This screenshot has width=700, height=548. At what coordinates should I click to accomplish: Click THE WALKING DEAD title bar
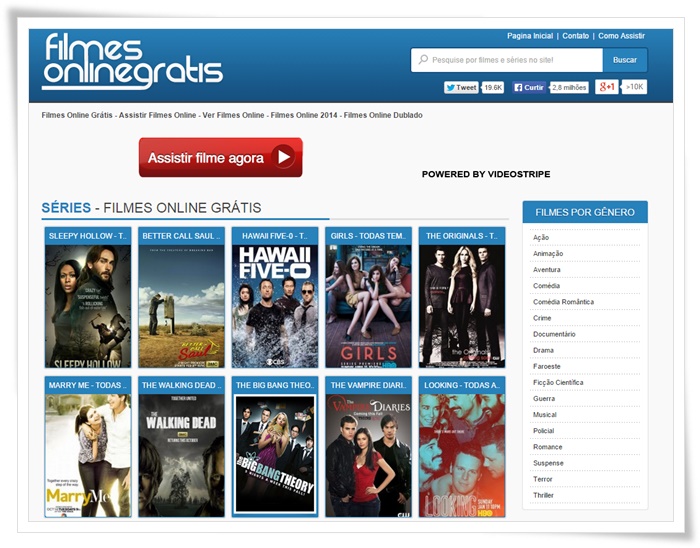tap(181, 385)
